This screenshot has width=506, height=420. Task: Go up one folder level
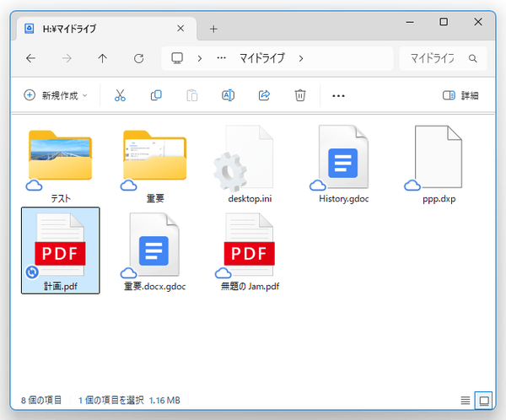point(103,59)
